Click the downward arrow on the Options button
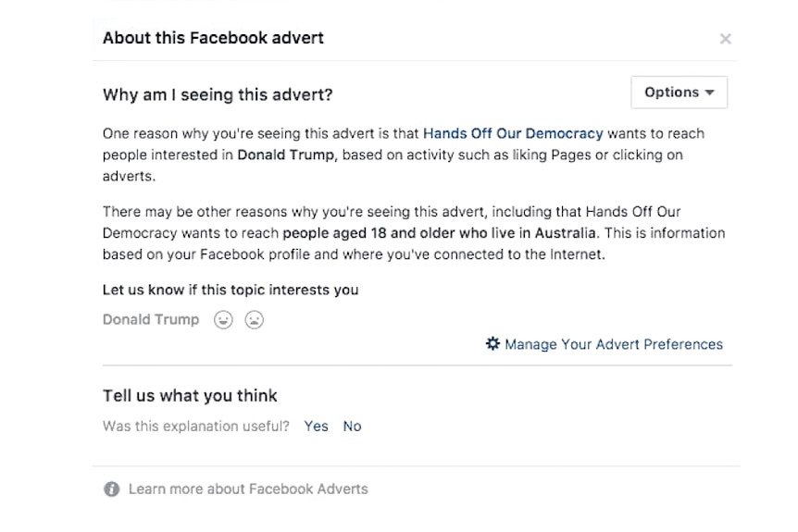 [709, 93]
